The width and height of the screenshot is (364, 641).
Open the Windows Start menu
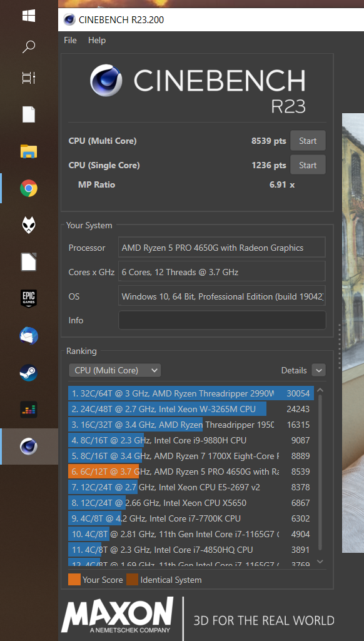(x=29, y=16)
